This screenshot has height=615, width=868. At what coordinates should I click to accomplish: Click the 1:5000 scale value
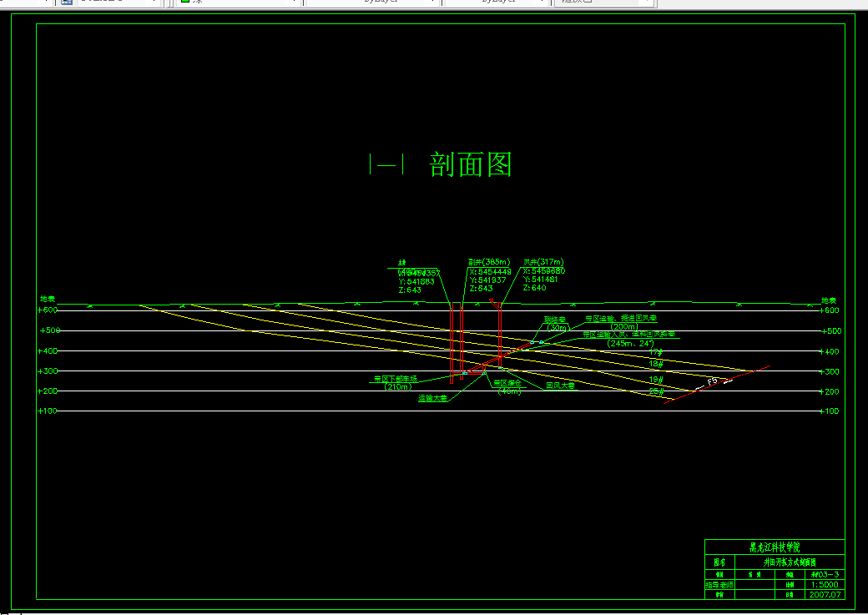coord(825,585)
